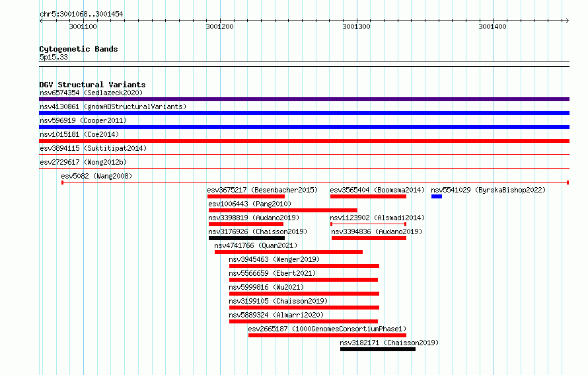
Task: Open esv3894115 (Suktitipat2014) label
Action: point(93,148)
